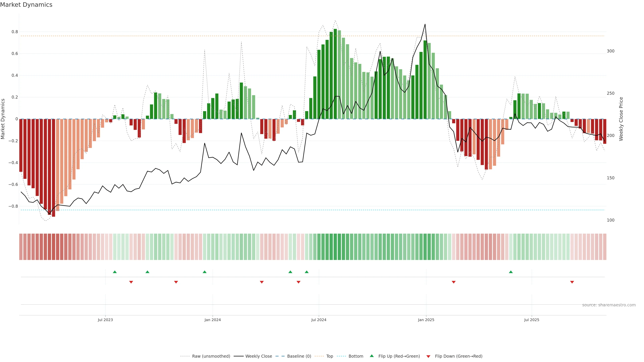Image resolution: width=644 pixels, height=362 pixels.
Task: Click the green triangle icon in the legend
Action: [x=372, y=356]
